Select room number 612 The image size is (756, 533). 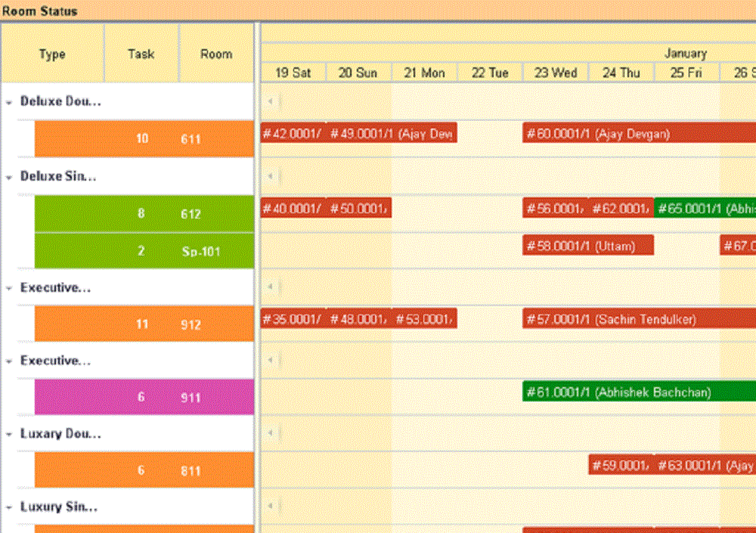(x=191, y=214)
